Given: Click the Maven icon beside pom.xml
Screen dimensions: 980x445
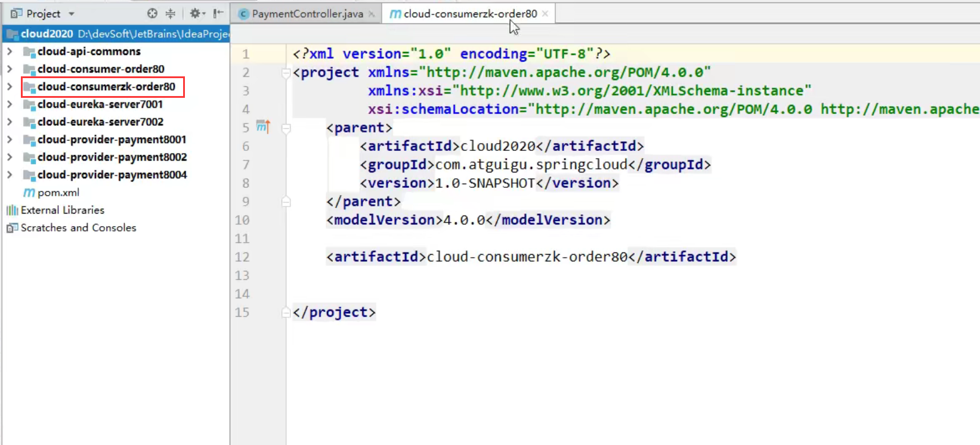Looking at the screenshot, I should click(x=29, y=193).
